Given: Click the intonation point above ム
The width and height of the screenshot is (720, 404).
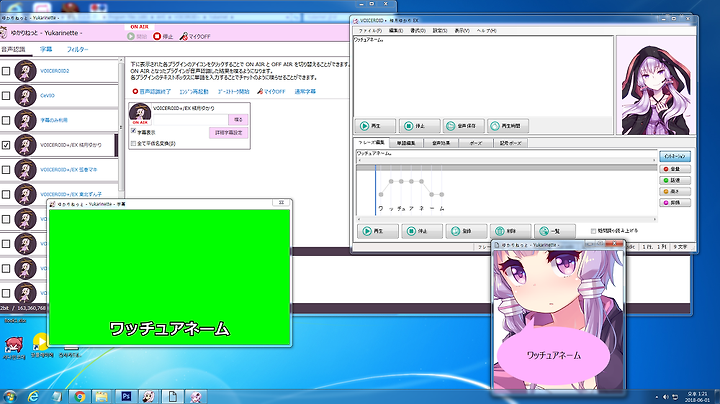Looking at the screenshot, I should (x=442, y=195).
